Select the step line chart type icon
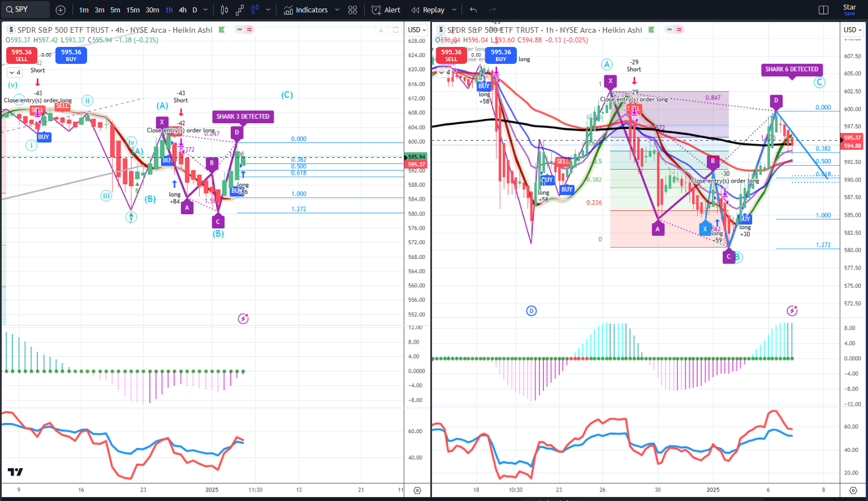 240,10
